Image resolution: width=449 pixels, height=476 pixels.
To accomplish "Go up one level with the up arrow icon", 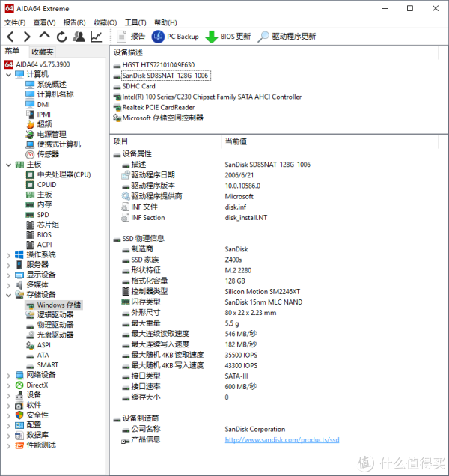I will (44, 36).
